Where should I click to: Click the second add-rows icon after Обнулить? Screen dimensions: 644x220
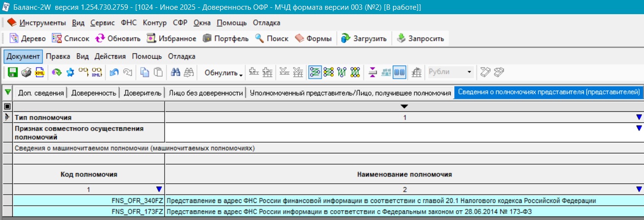(267, 72)
